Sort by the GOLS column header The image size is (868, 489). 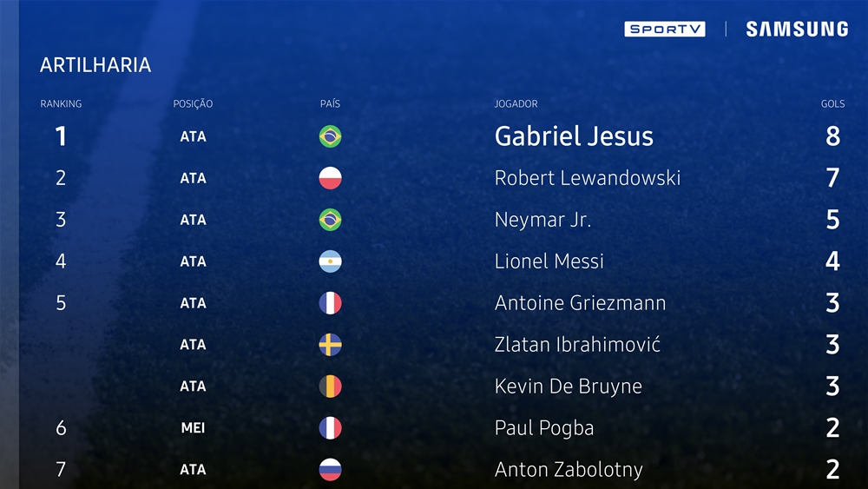coord(832,103)
